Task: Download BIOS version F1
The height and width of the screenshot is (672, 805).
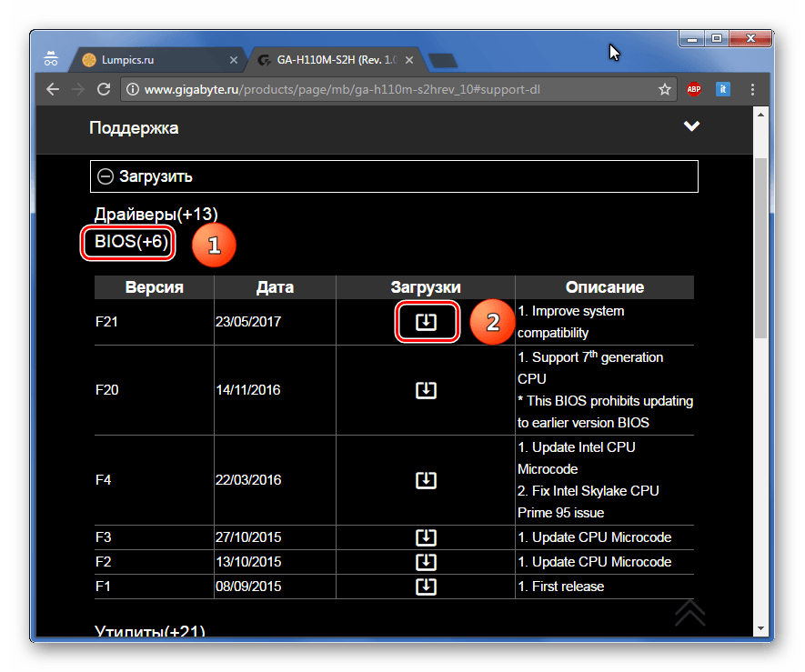Action: coord(426,587)
